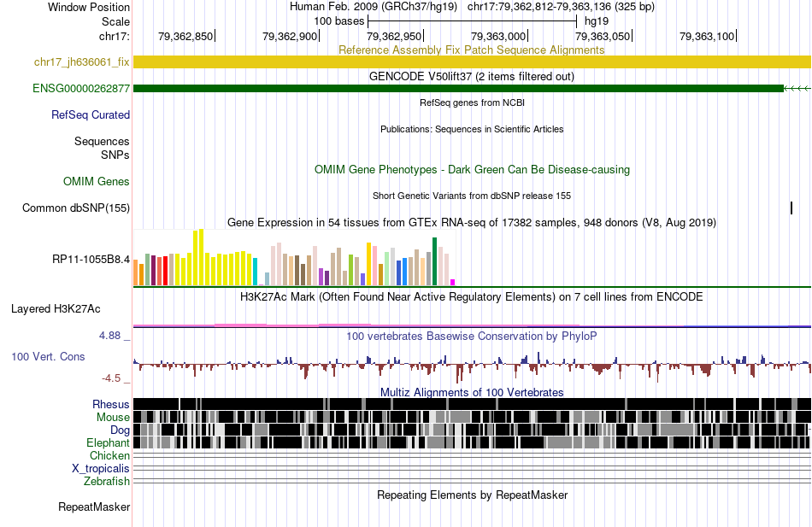
Task: Click Repeating Elements by RepeatMasker title
Action: (472, 495)
